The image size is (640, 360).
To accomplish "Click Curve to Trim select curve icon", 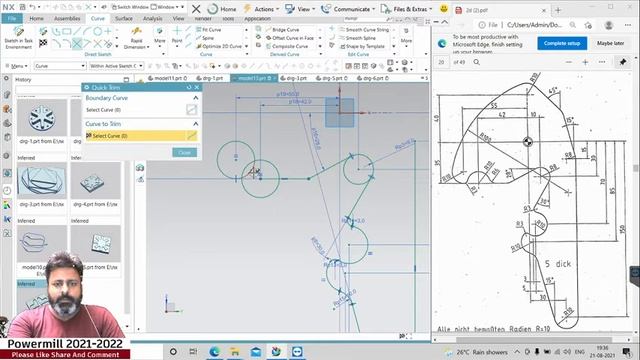I will click(192, 136).
